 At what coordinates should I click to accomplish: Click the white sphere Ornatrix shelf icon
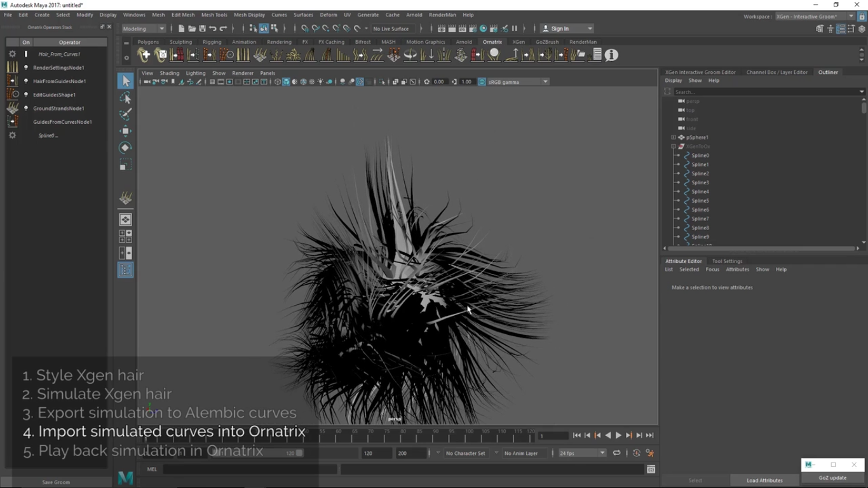pos(494,55)
